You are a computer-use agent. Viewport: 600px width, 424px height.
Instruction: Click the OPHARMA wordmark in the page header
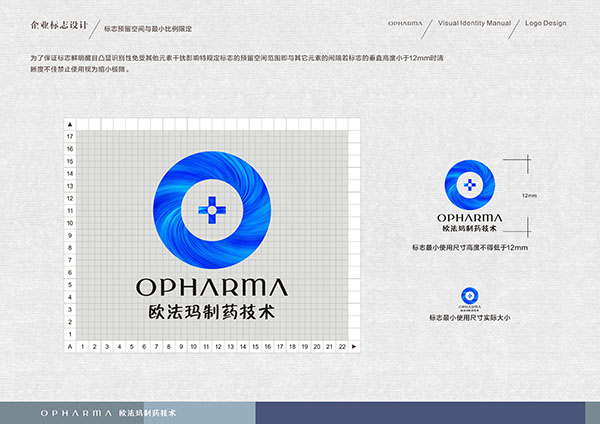click(405, 23)
